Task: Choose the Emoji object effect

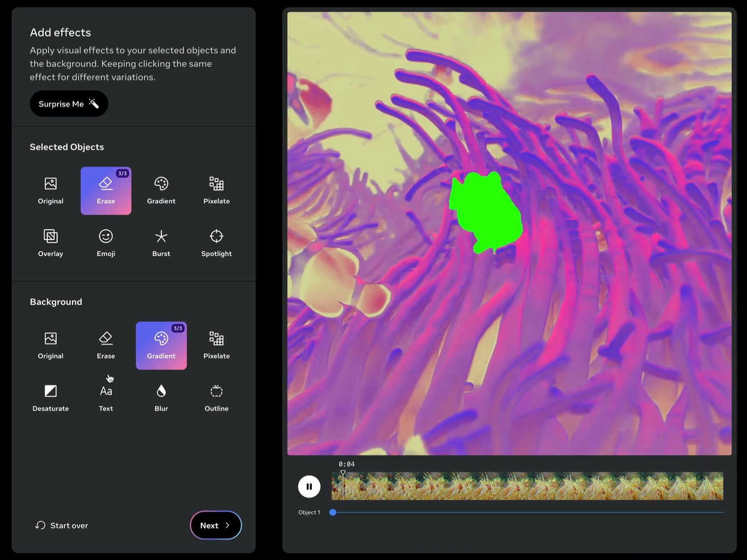Action: [x=106, y=243]
